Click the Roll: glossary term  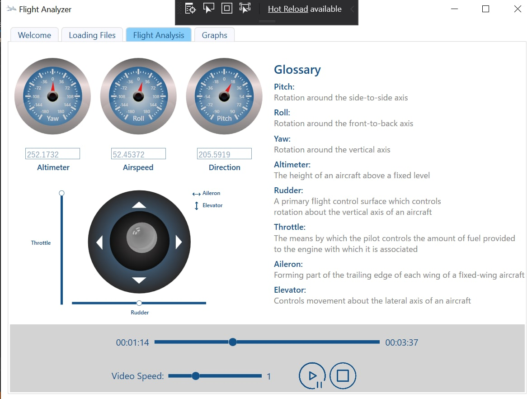(x=282, y=112)
